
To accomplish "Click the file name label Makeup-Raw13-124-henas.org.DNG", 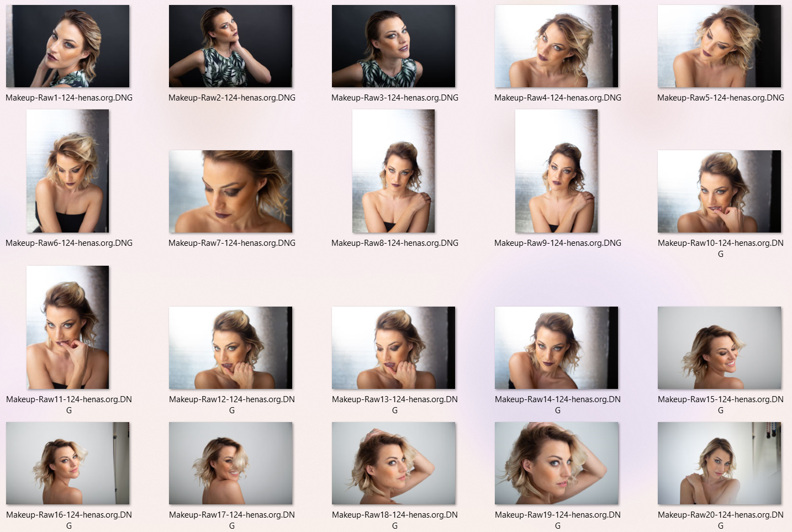I will click(x=395, y=405).
